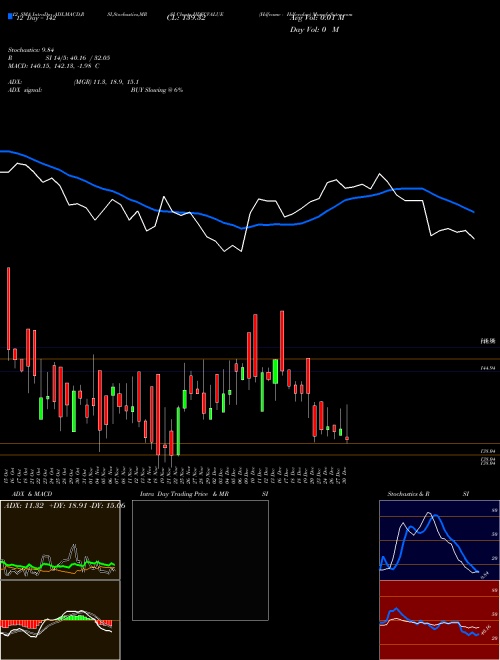Open the blue stochastics mini chart
Screen dimensions: 500x660
(x=439, y=540)
